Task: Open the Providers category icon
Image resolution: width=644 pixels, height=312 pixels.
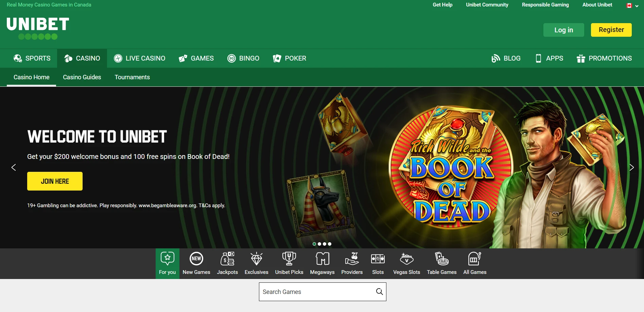Action: 352,259
